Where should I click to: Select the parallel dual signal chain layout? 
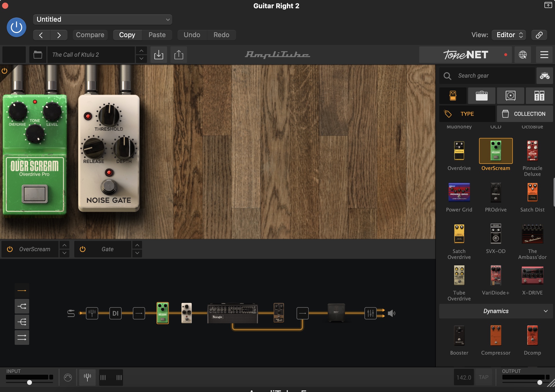click(22, 337)
